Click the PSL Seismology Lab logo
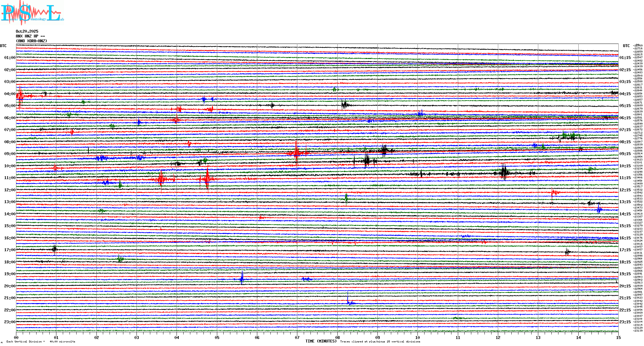This screenshot has width=644, height=346. [x=32, y=13]
